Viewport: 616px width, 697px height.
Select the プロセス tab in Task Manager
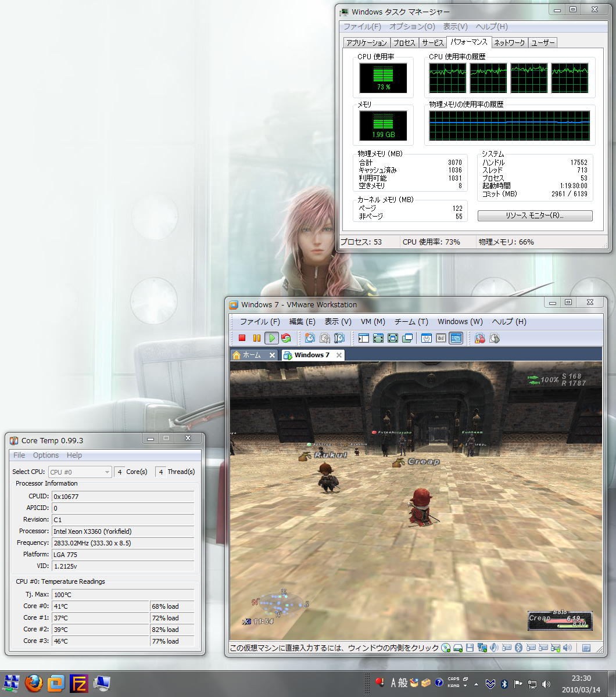point(404,42)
